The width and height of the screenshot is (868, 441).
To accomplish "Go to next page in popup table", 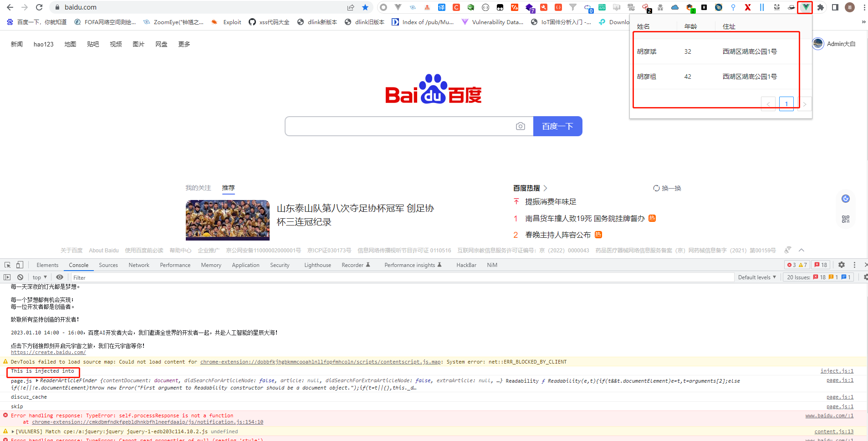I will pyautogui.click(x=805, y=104).
